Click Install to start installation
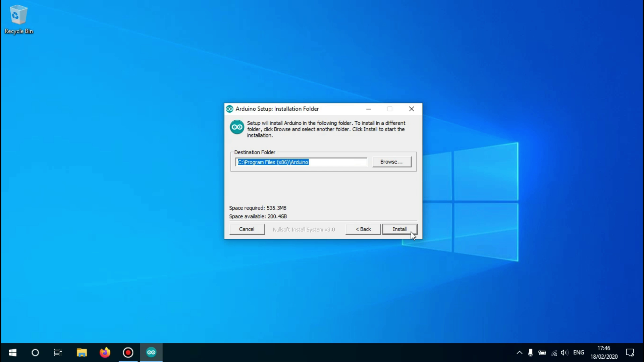 (x=399, y=229)
